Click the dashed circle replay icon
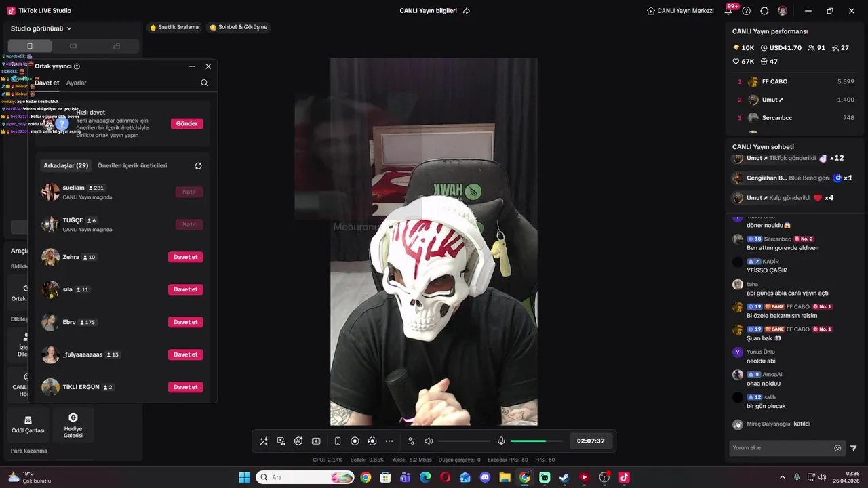Viewport: 868px width, 488px height. click(372, 441)
